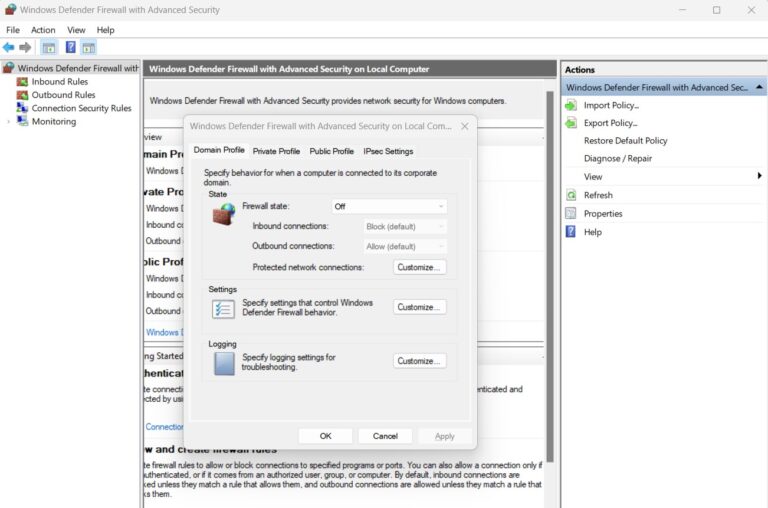Click the Settings checklist icon

[223, 309]
